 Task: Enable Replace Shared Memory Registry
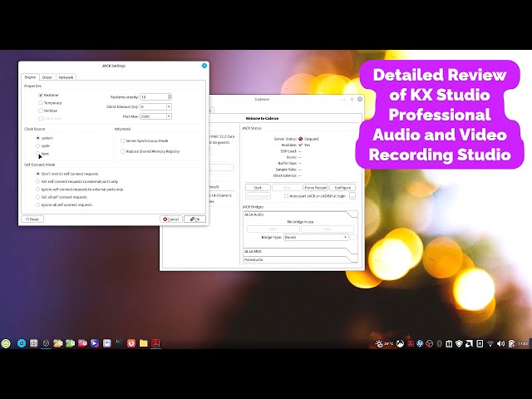coord(123,151)
